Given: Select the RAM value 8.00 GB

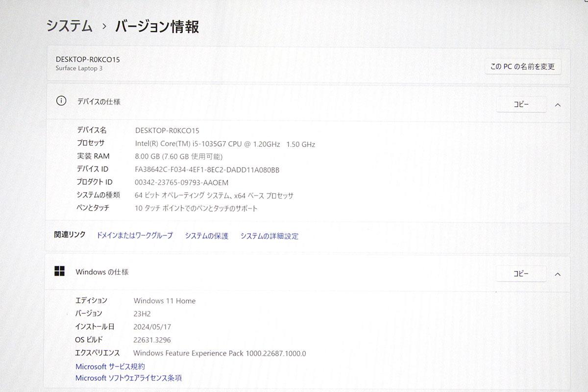Looking at the screenshot, I should point(178,157).
